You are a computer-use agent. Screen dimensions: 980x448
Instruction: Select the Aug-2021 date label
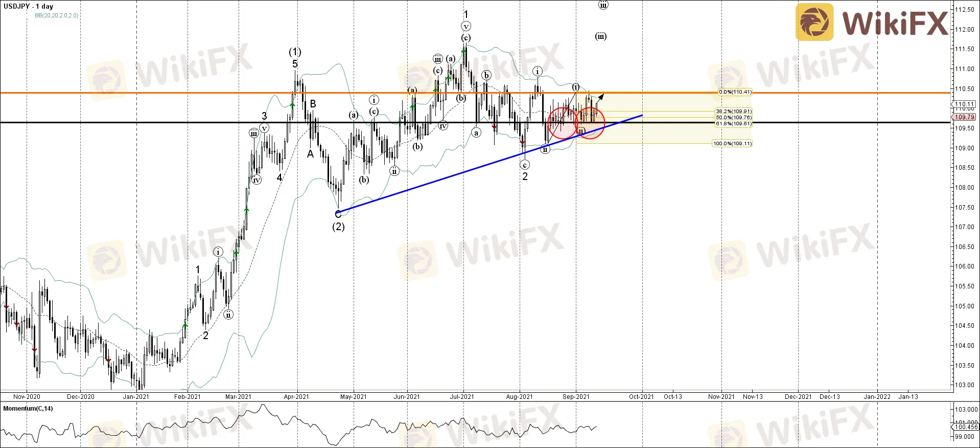point(519,397)
